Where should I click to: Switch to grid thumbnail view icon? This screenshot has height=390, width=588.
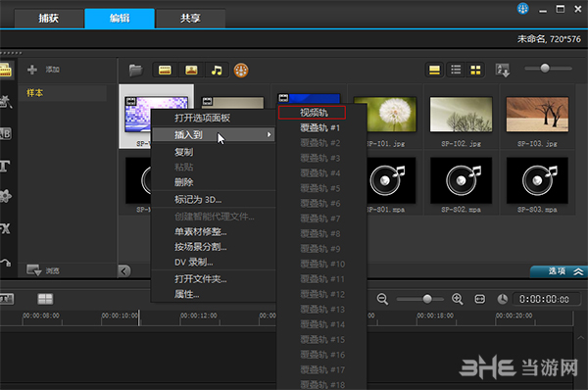pyautogui.click(x=475, y=70)
